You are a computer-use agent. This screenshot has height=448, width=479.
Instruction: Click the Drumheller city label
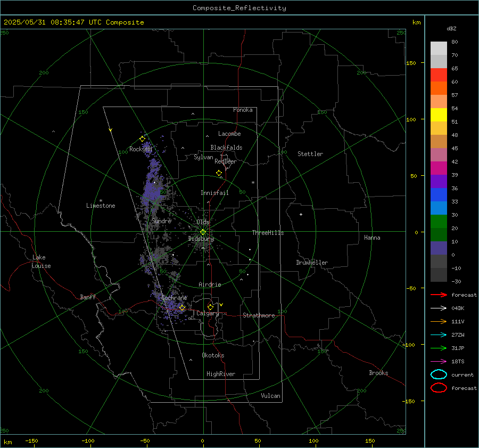pos(312,263)
